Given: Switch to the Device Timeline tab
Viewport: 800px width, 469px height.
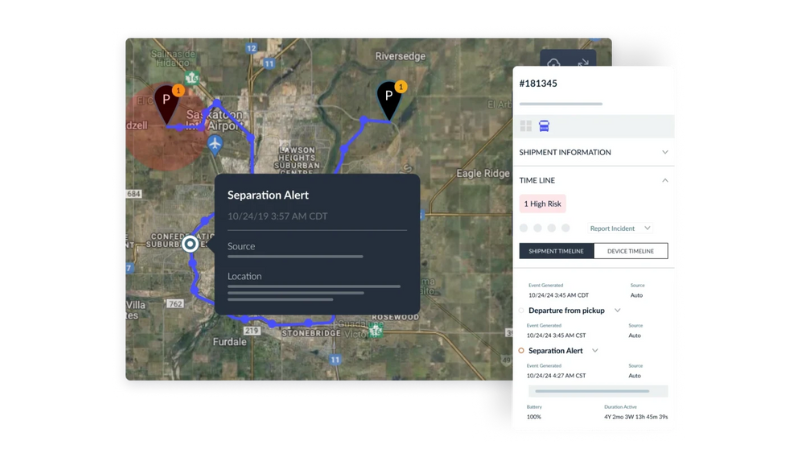Looking at the screenshot, I should click(x=630, y=251).
